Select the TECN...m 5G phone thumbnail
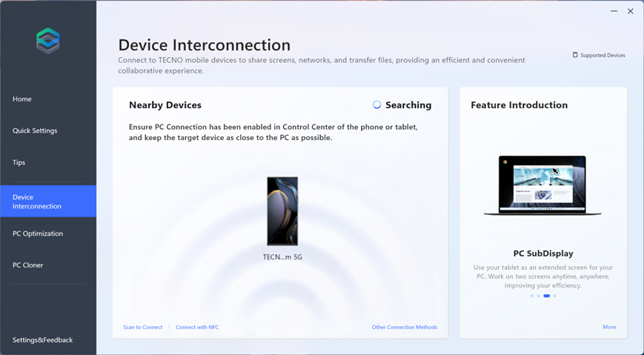This screenshot has width=644, height=355. tap(282, 211)
